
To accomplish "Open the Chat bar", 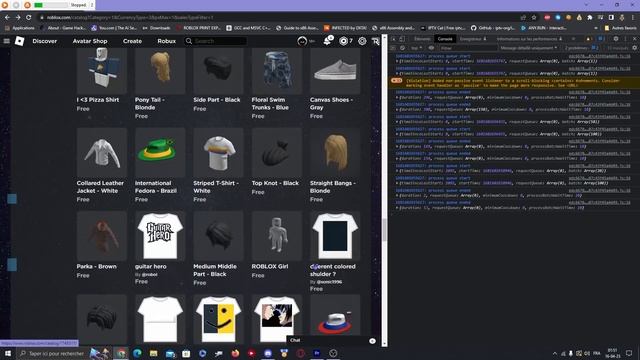I will point(332,340).
